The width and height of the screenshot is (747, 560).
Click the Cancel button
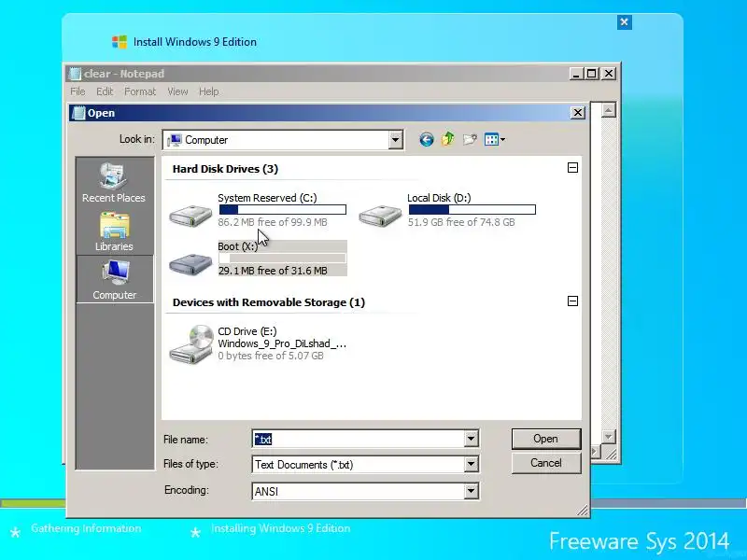click(546, 463)
